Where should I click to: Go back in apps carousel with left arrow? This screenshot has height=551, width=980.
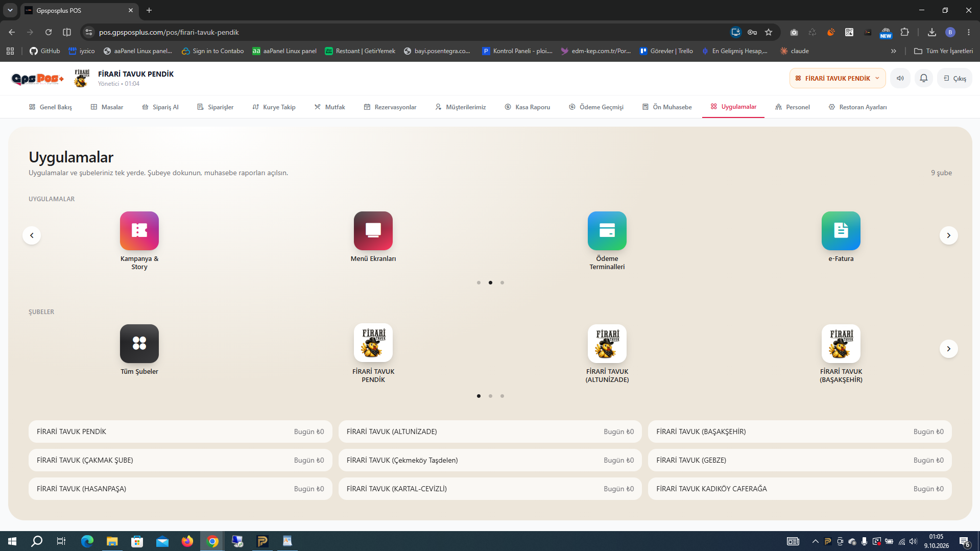click(32, 235)
